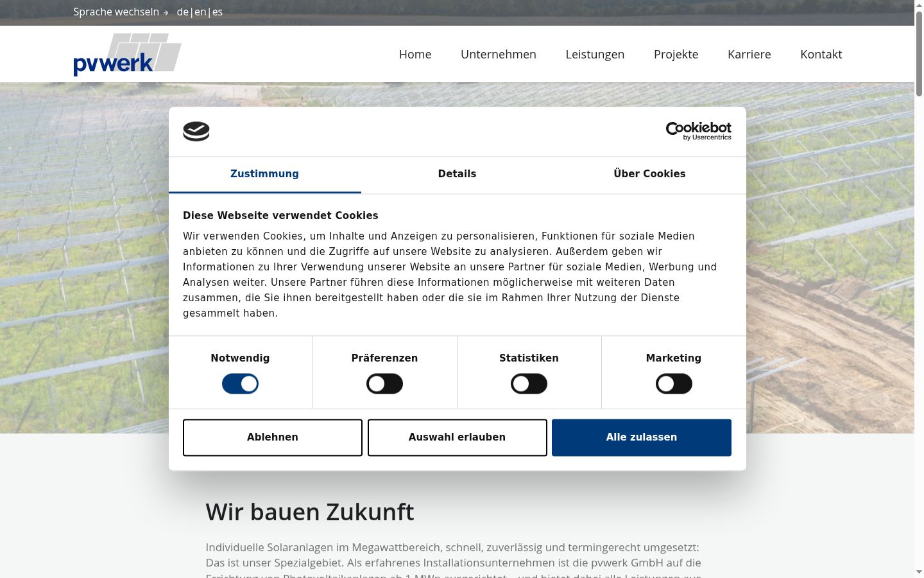Viewport: 924px width, 578px height.
Task: Open the Details tab
Action: pos(457,174)
